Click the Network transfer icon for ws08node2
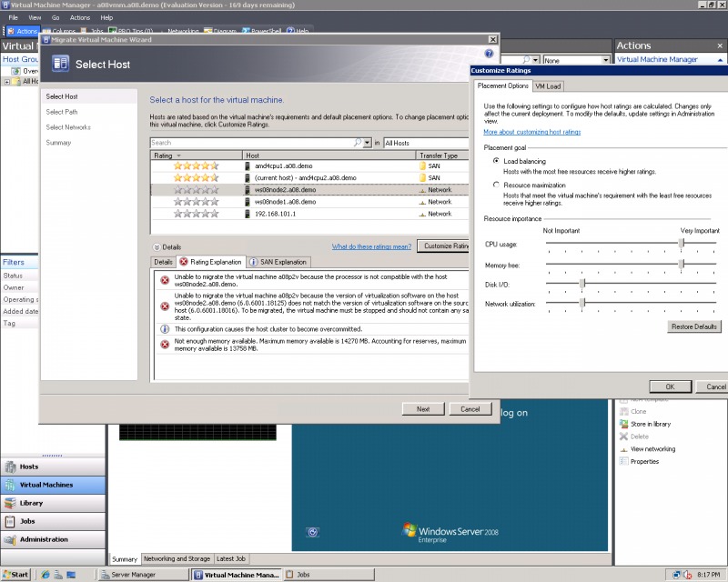This screenshot has width=728, height=582. (x=422, y=190)
